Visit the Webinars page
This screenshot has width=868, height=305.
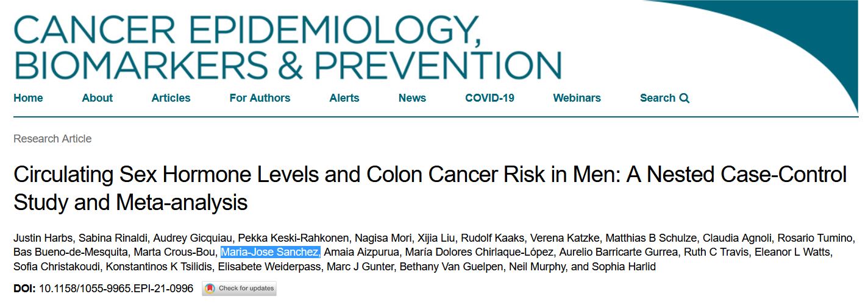pos(577,98)
